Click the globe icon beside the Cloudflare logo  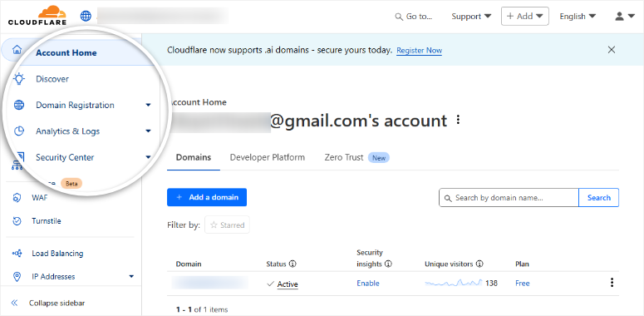pos(86,17)
